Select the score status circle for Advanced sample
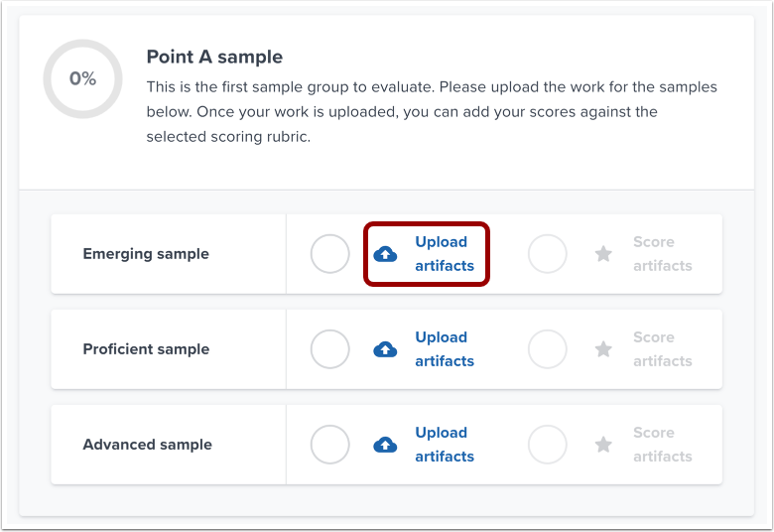Image resolution: width=774 pixels, height=532 pixels. point(547,445)
